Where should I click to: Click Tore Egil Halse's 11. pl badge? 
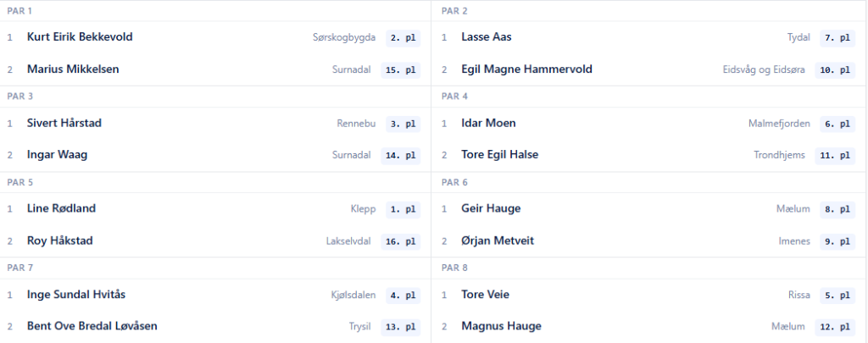click(x=835, y=156)
